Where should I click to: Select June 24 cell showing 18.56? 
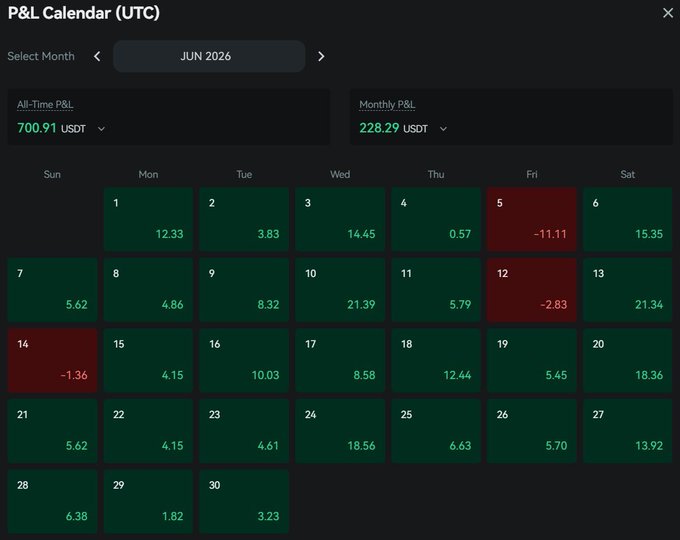tap(340, 431)
